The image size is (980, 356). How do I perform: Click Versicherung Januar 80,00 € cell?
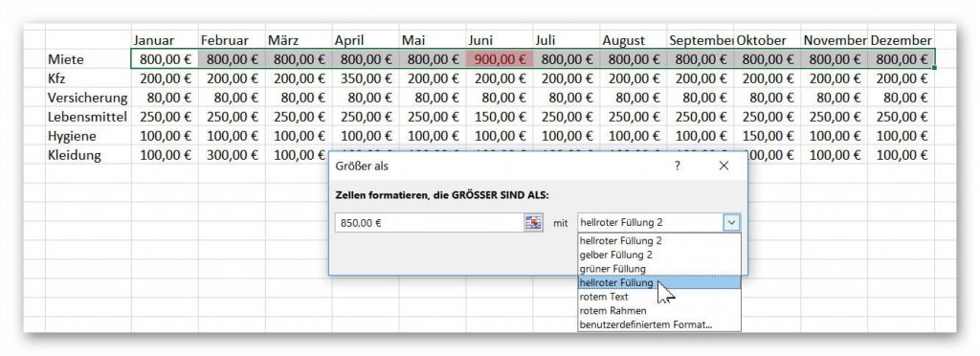(x=165, y=98)
